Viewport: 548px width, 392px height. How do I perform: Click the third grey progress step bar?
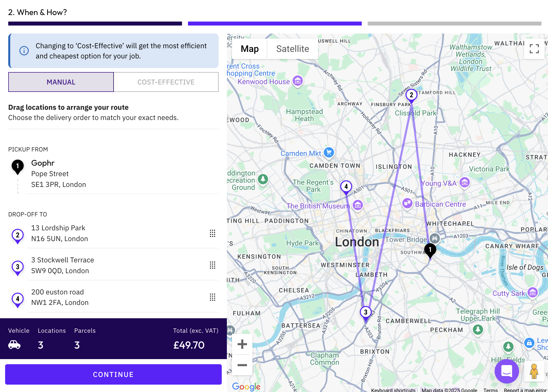pos(455,24)
